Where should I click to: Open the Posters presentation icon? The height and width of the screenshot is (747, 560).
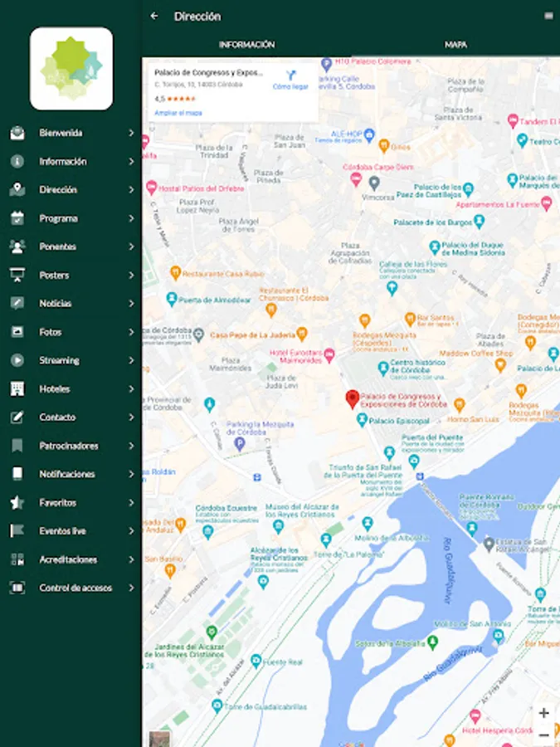click(17, 275)
